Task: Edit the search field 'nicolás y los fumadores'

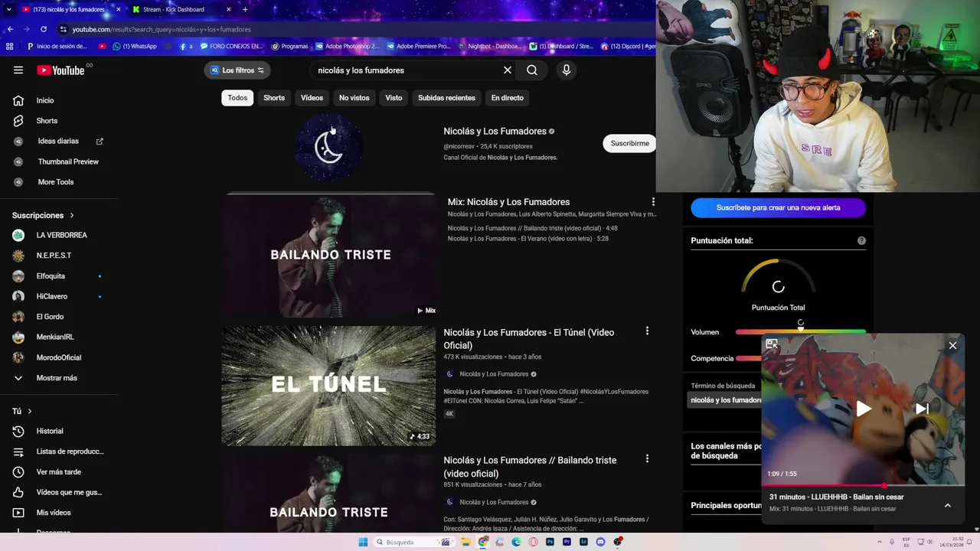Action: point(406,70)
